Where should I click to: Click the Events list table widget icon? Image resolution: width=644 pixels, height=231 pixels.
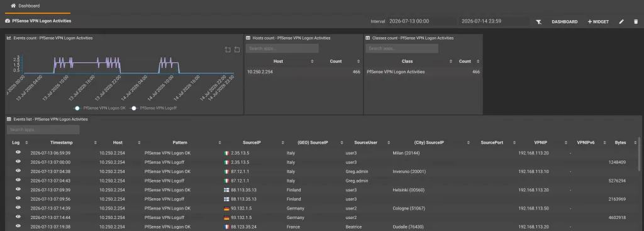tap(9, 119)
